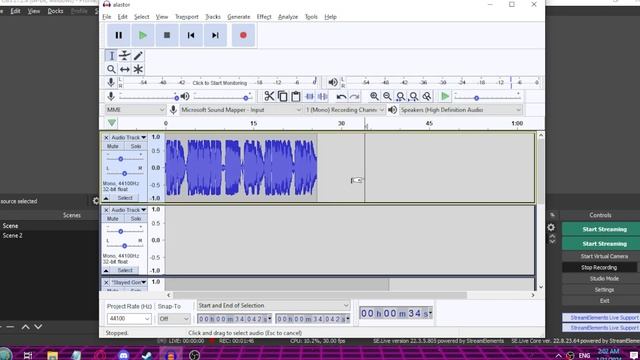640x360 pixels.
Task: Select the Multi-Tool asterisk icon
Action: (x=138, y=69)
